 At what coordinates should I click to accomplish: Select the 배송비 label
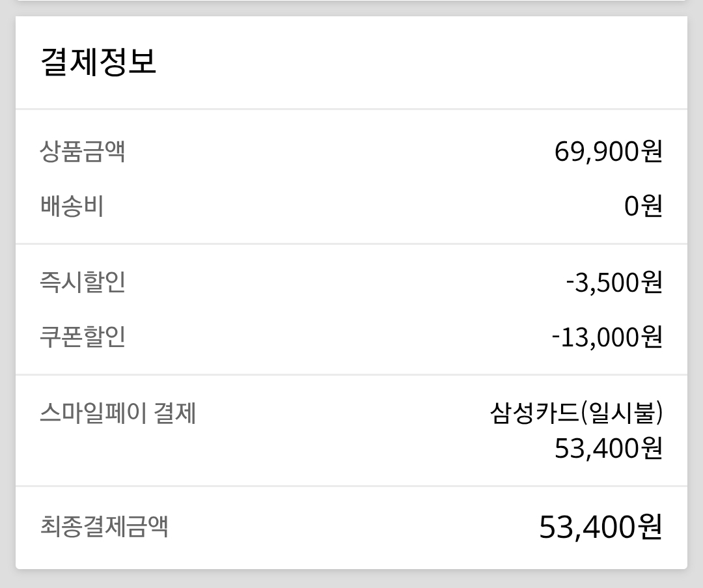[x=72, y=206]
